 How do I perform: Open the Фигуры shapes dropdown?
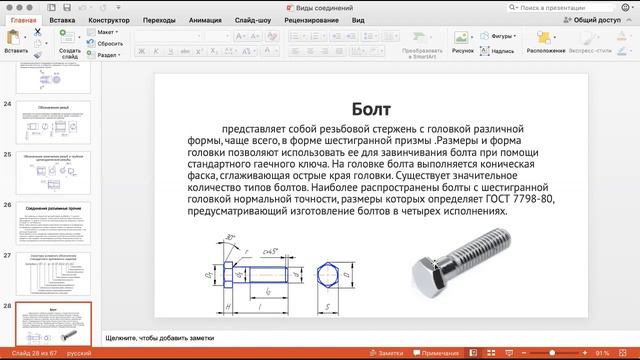coord(498,36)
